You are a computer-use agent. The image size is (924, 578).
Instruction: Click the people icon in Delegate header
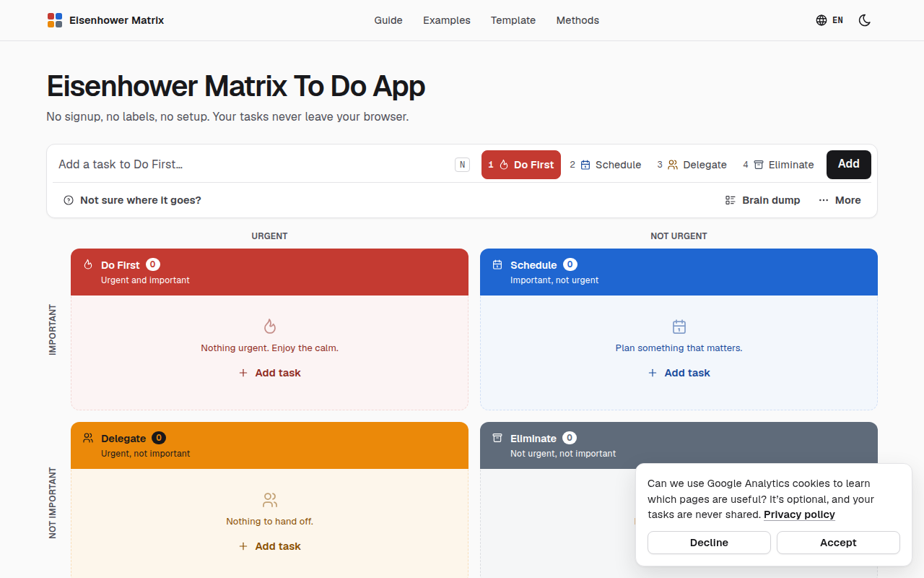(x=88, y=438)
